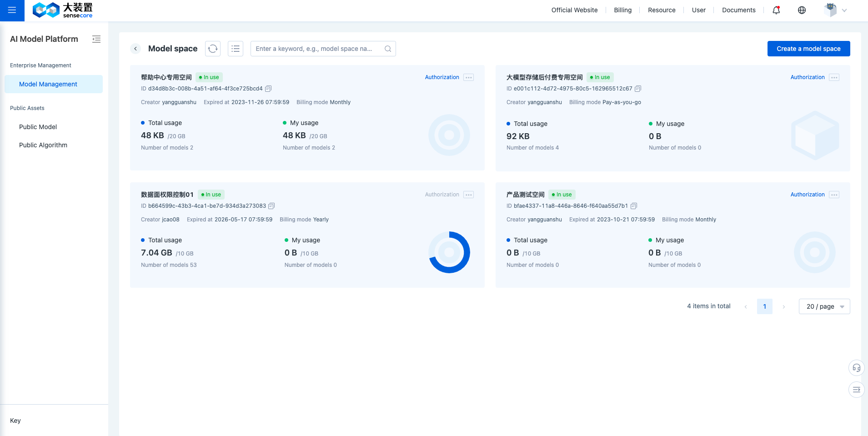Open the language globe selector
This screenshot has width=868, height=436.
802,10
